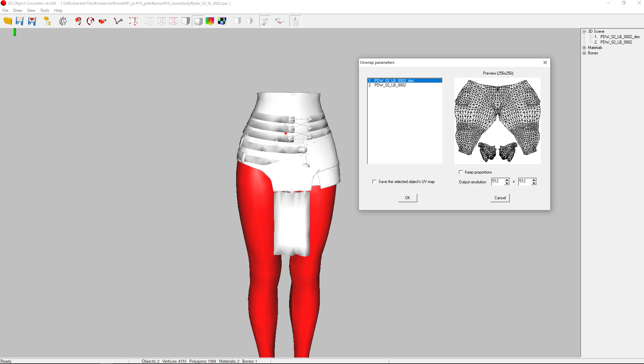This screenshot has width=644, height=364.
Task: Select PDW_02_LB_0002 in the unwrap object list
Action: pyautogui.click(x=390, y=85)
